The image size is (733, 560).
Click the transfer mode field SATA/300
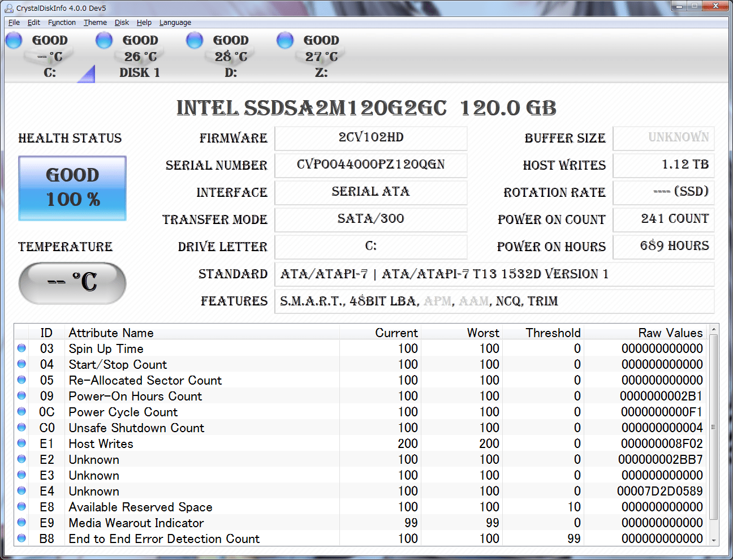pos(371,219)
